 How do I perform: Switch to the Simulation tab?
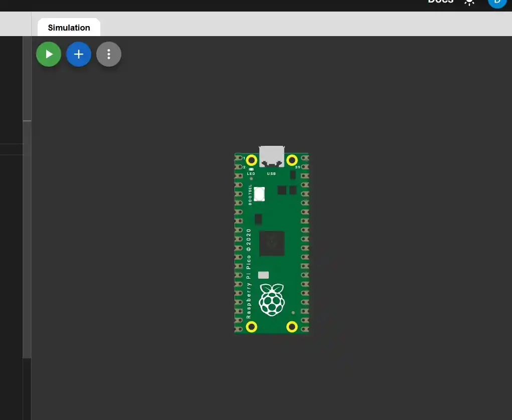[x=69, y=28]
